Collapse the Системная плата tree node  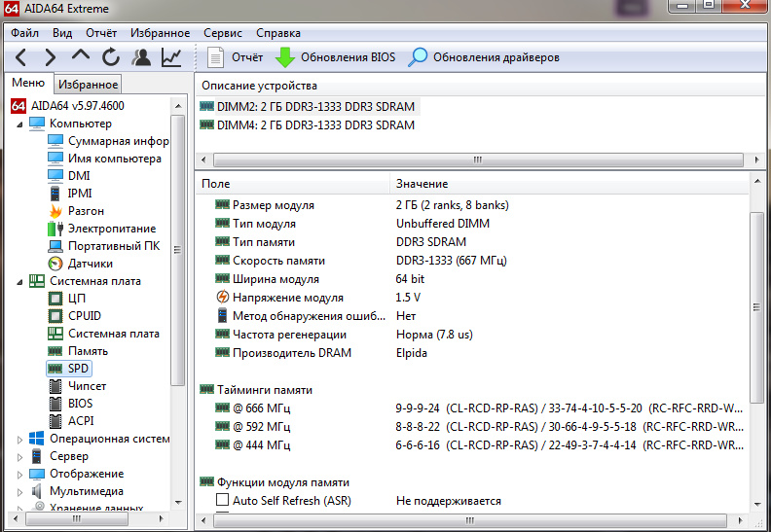[19, 282]
